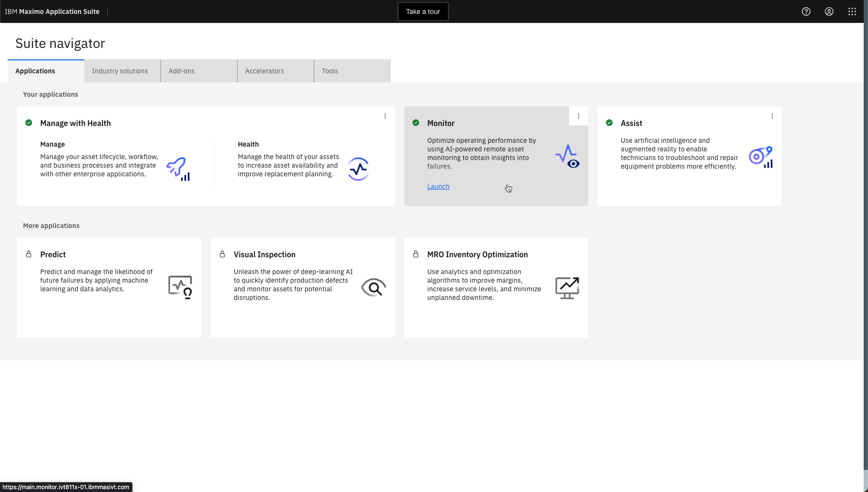868x492 pixels.
Task: Open the Assist application tile
Action: [690, 156]
